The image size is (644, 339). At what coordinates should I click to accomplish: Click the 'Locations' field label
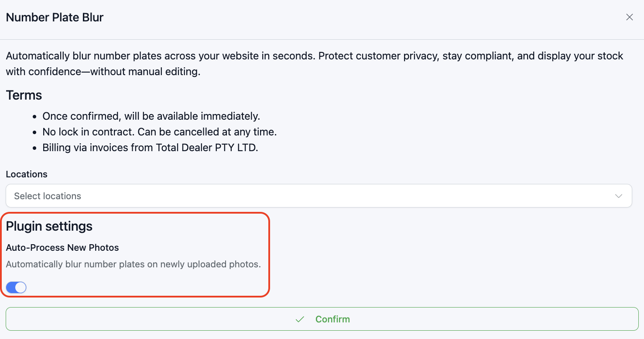click(27, 174)
